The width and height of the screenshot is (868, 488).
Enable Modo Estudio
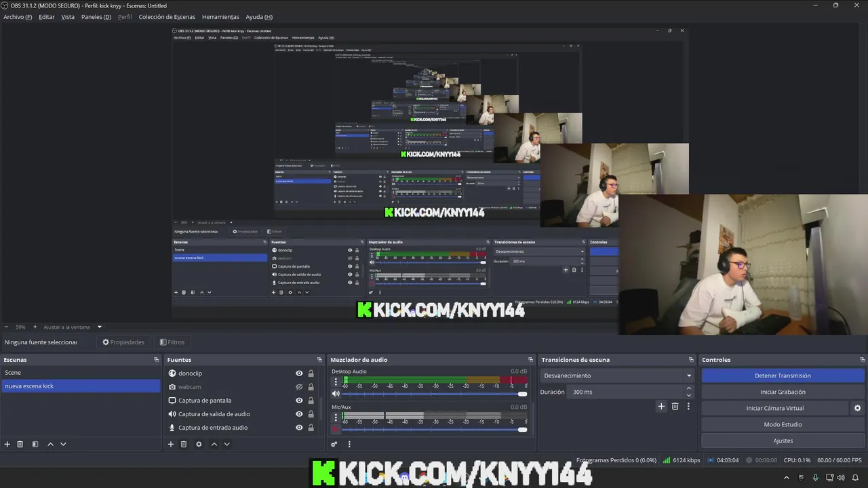click(x=783, y=424)
